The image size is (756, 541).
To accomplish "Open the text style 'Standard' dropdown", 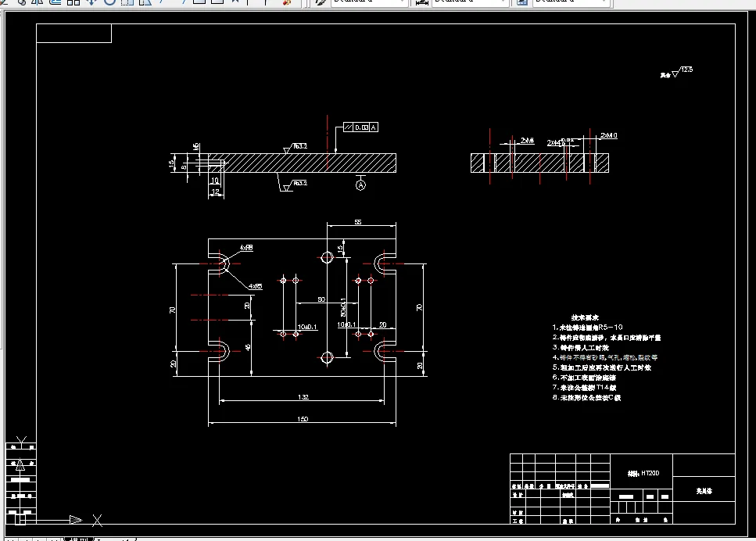I will (368, 2).
